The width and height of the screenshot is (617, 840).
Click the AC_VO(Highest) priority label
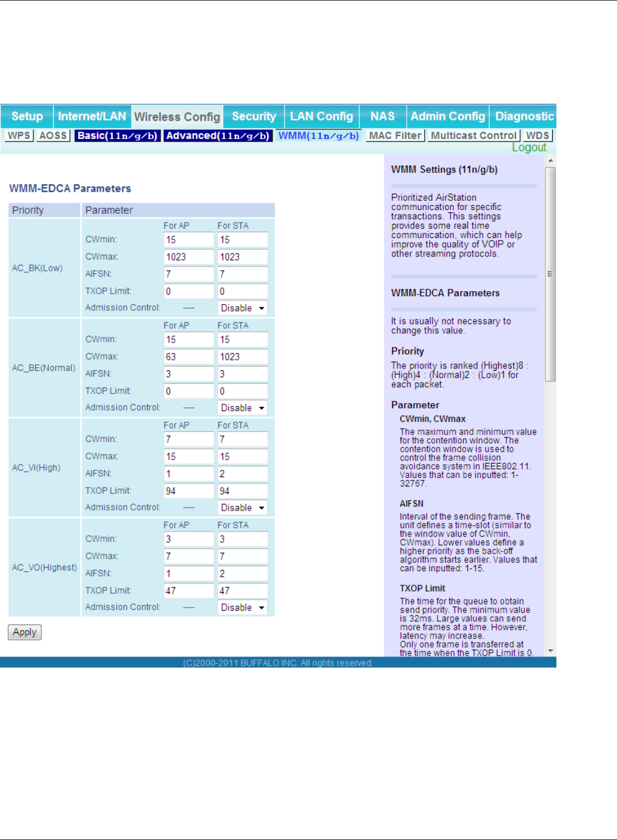point(45,567)
